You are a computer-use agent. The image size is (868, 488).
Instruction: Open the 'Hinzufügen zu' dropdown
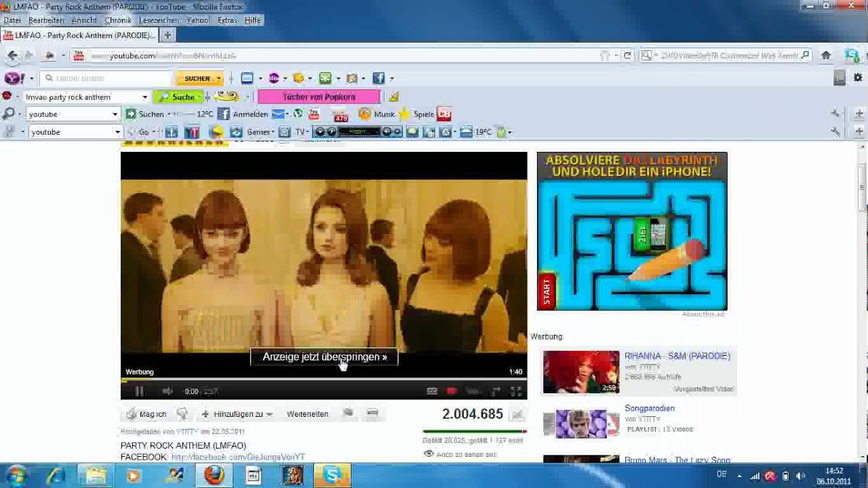237,413
